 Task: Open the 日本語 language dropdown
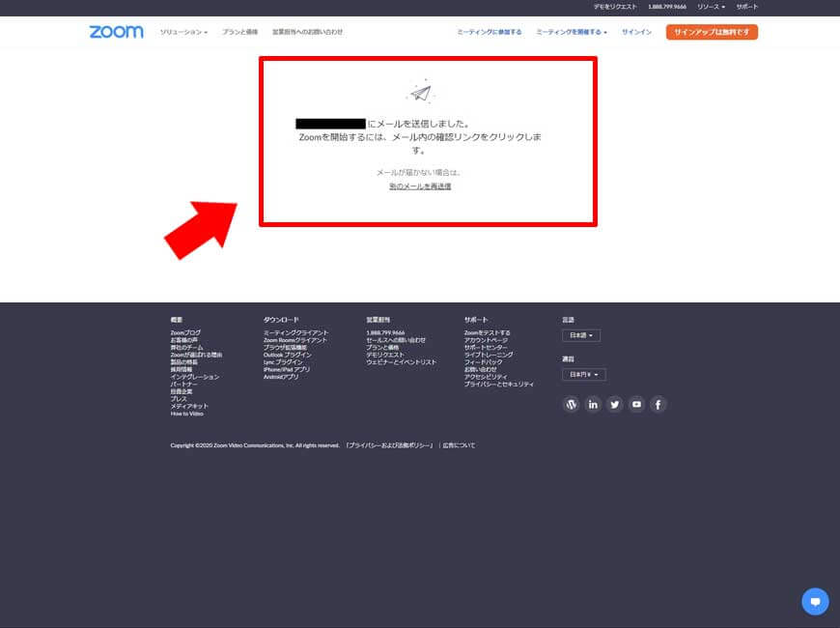pyautogui.click(x=581, y=335)
